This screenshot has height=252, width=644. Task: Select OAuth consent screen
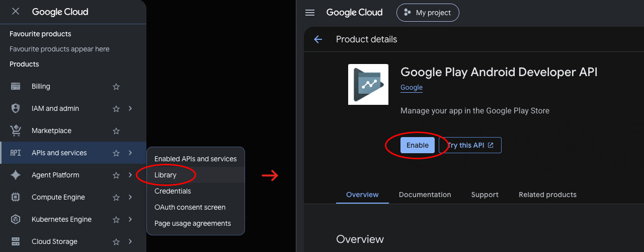[x=195, y=207]
